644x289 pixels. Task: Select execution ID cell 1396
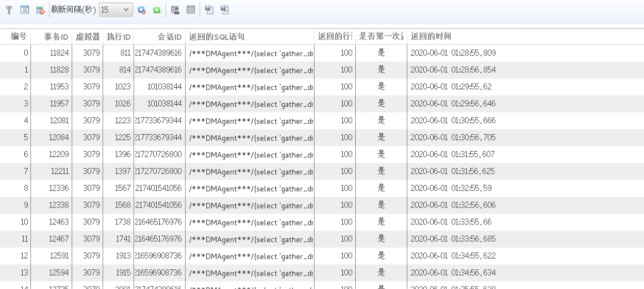pos(123,154)
